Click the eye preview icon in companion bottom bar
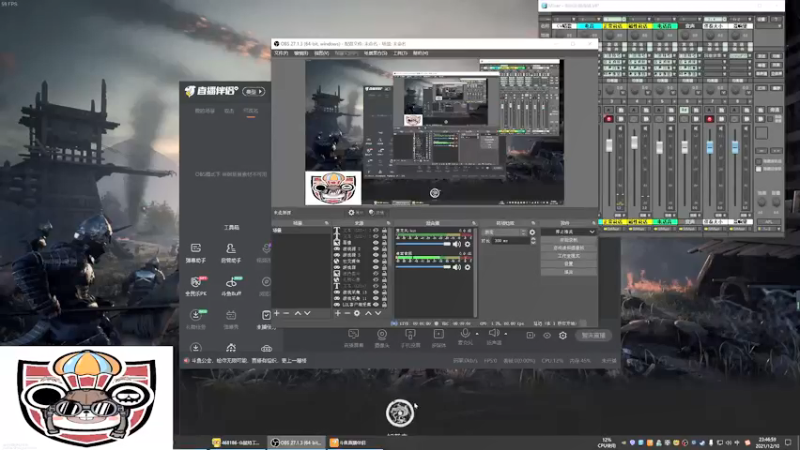 (547, 336)
